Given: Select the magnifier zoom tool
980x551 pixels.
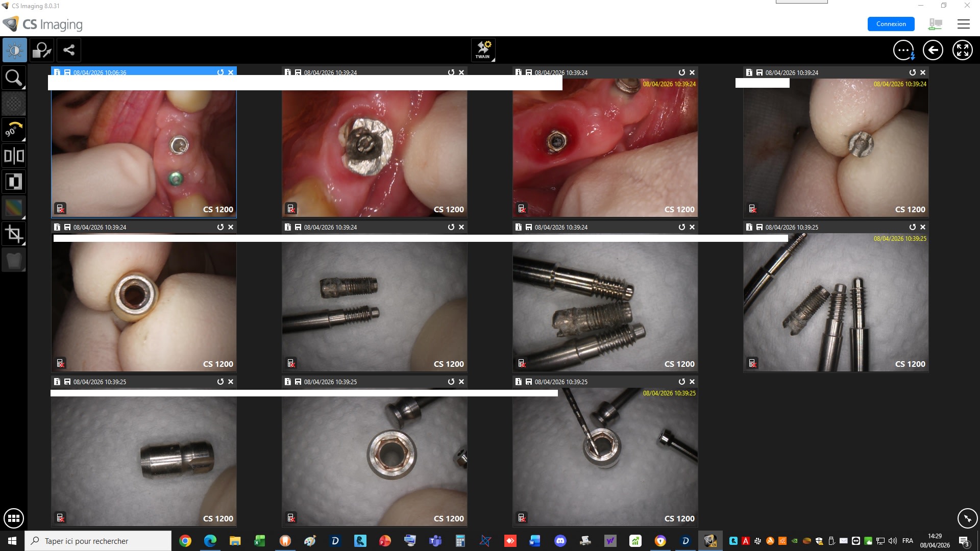Looking at the screenshot, I should [14, 78].
